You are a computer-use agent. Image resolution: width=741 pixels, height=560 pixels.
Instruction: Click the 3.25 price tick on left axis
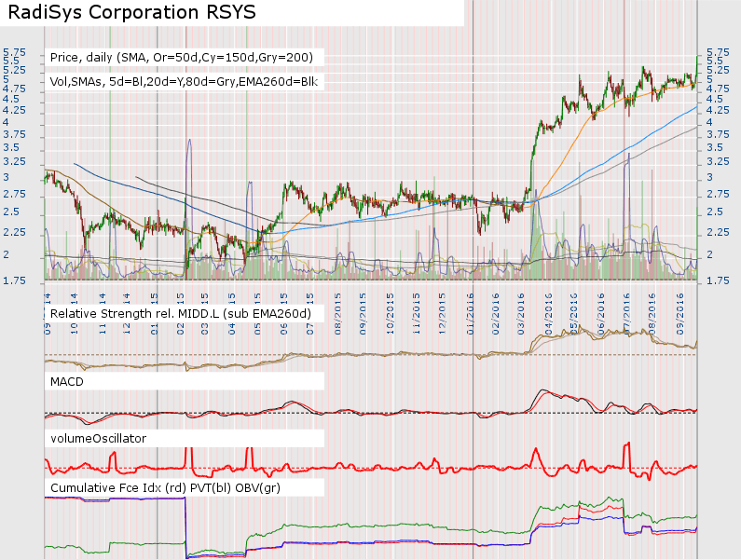[13, 161]
